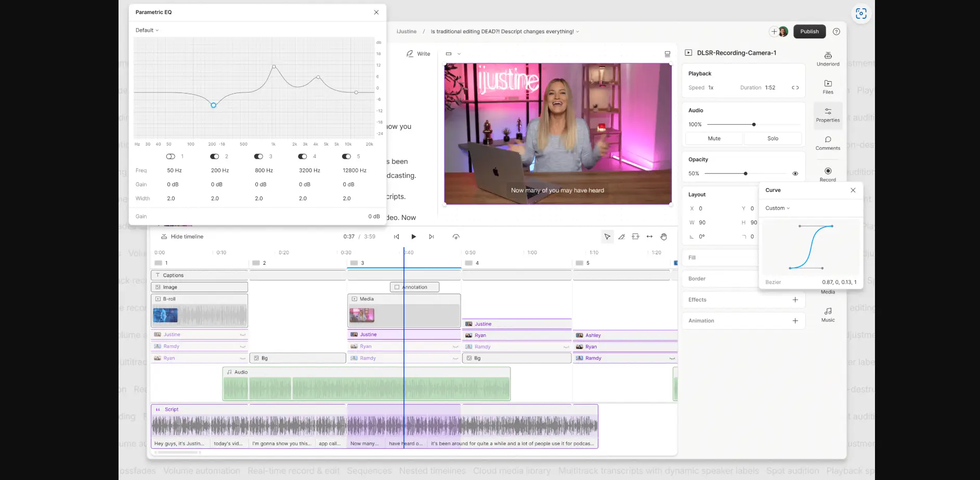
Task: Skip to next scene
Action: tap(431, 237)
